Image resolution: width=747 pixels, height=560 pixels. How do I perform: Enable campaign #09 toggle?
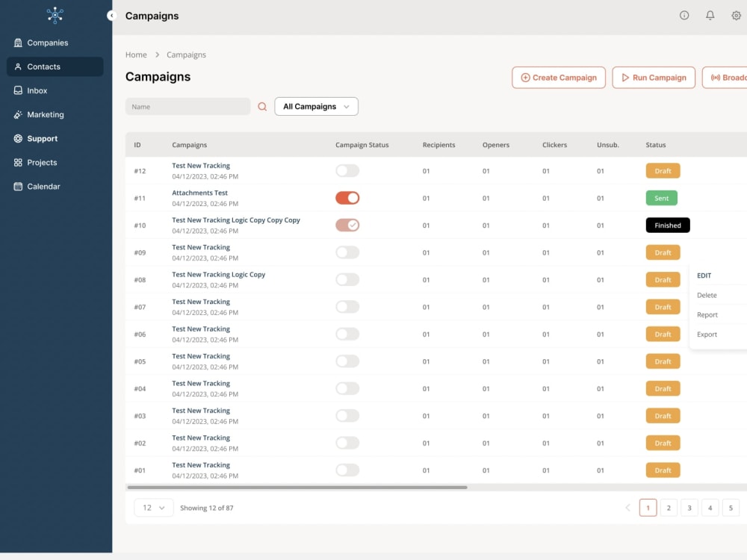(347, 252)
